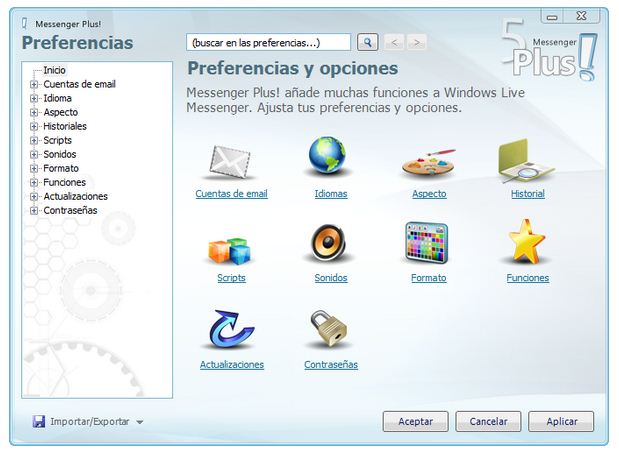Select Funciones in the tree list
The height and width of the screenshot is (454, 619).
64,182
